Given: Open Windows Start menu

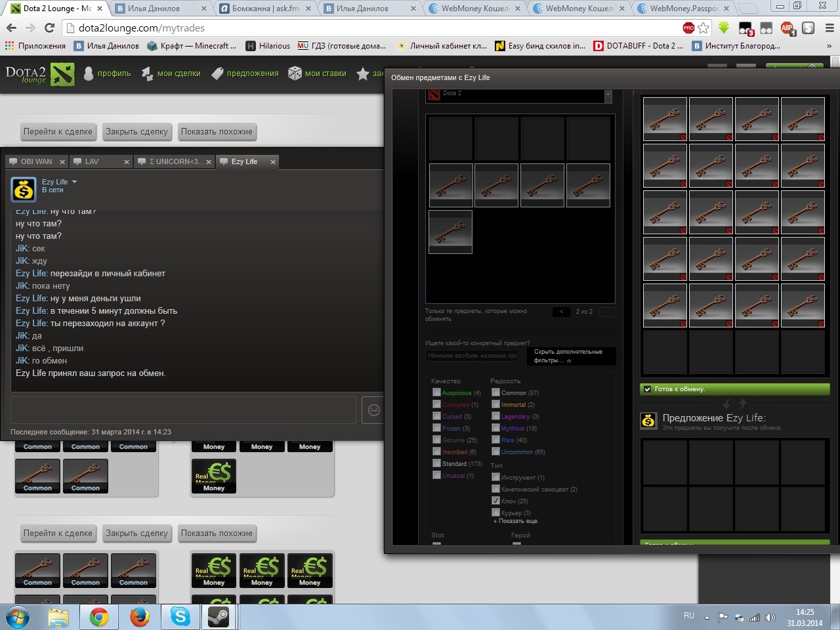Looking at the screenshot, I should coord(17,618).
